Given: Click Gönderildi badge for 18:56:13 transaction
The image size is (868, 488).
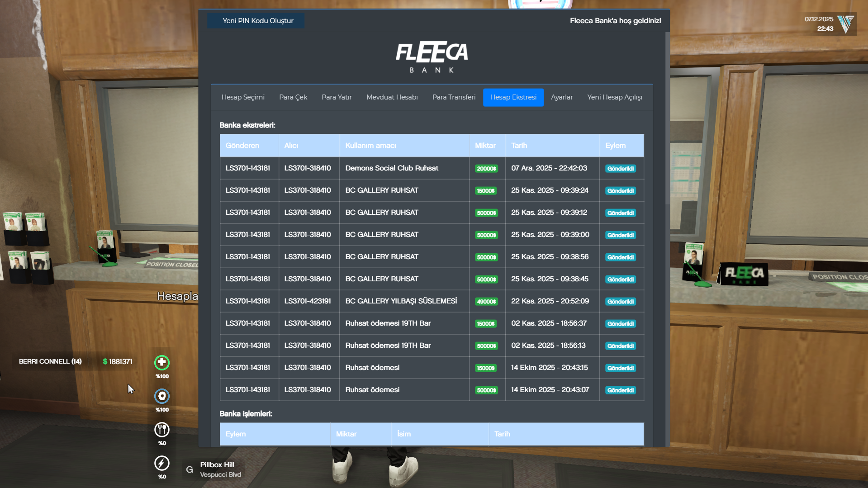Looking at the screenshot, I should tap(621, 346).
